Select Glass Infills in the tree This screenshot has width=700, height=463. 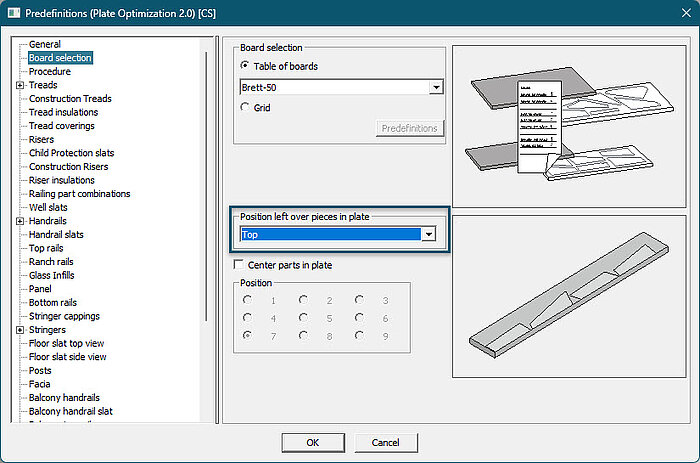51,275
